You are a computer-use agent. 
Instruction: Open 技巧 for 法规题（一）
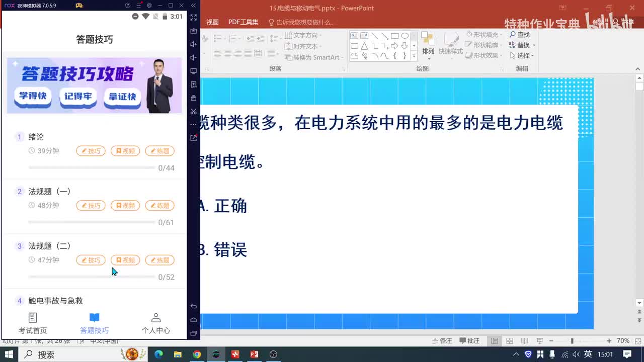tap(91, 205)
